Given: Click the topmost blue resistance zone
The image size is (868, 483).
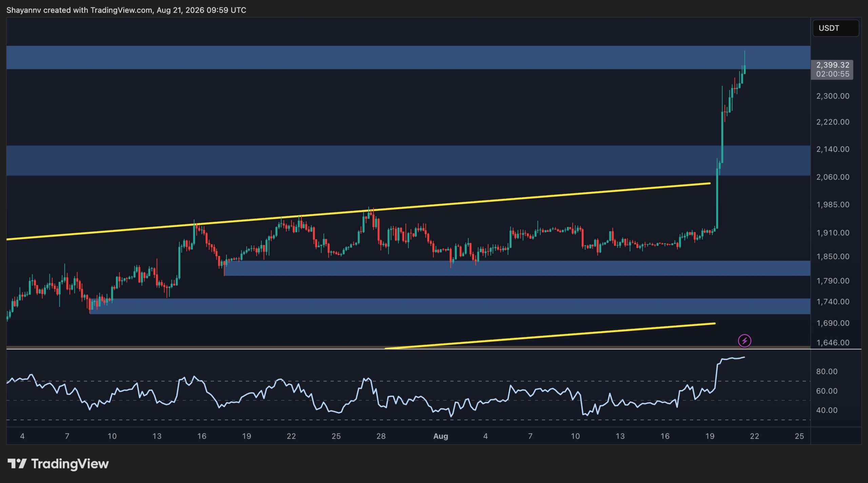Looking at the screenshot, I should pos(408,57).
